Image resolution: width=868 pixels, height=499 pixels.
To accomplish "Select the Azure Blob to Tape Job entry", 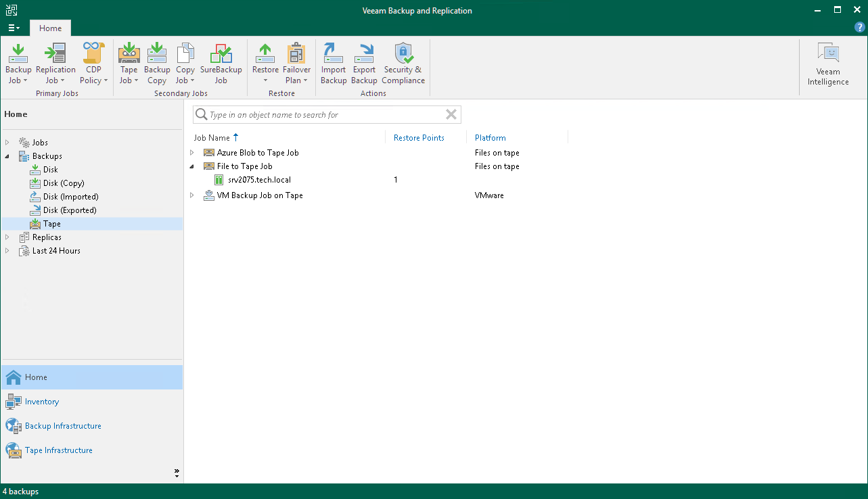I will pyautogui.click(x=258, y=153).
